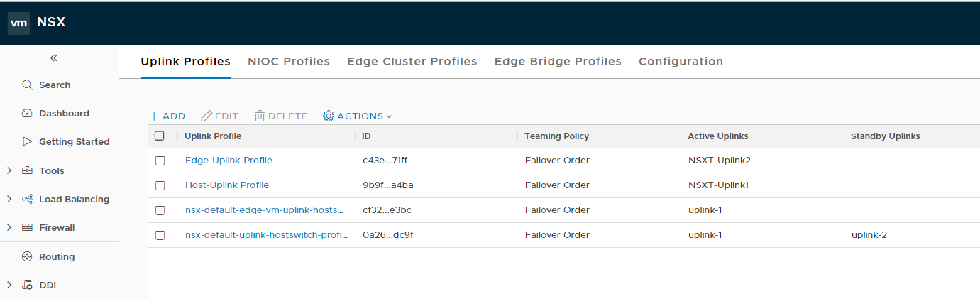
Task: Click the Search magnifier icon
Action: [28, 85]
